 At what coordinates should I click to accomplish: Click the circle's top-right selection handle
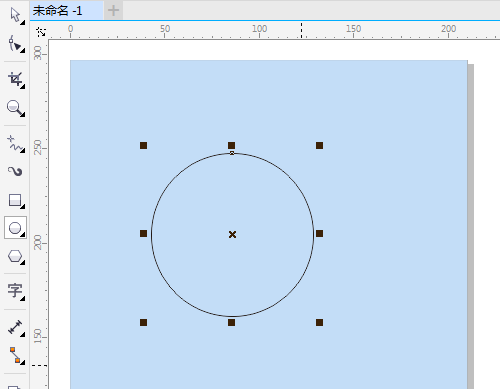[319, 145]
